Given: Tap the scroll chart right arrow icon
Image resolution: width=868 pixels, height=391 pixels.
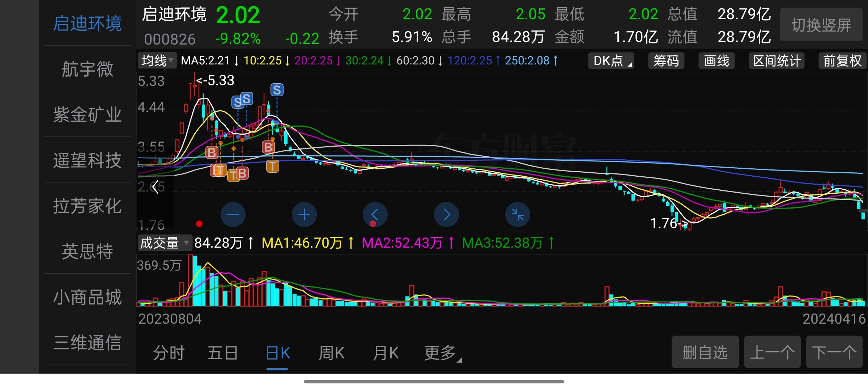Looking at the screenshot, I should click(x=446, y=215).
